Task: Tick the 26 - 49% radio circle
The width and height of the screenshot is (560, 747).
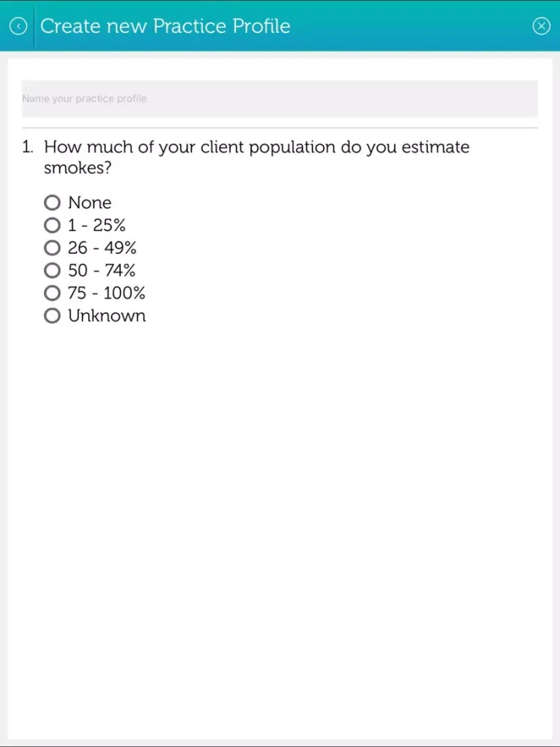Action: point(52,248)
